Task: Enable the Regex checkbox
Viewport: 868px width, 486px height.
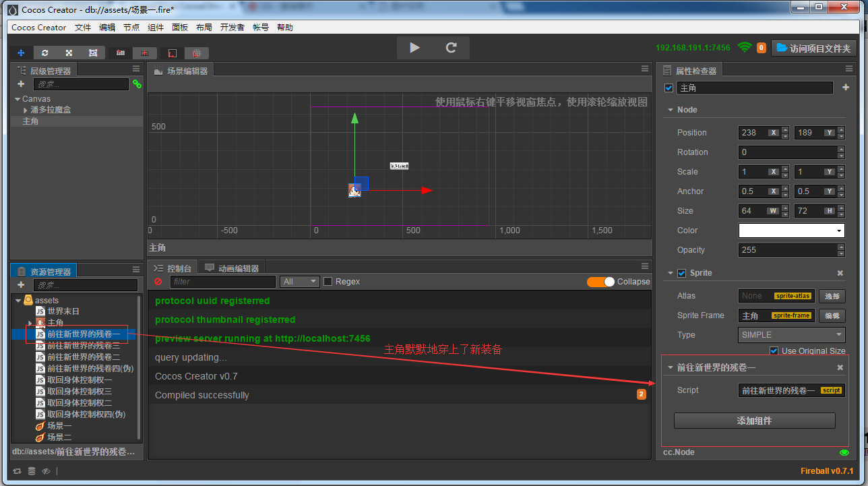Action: (328, 282)
